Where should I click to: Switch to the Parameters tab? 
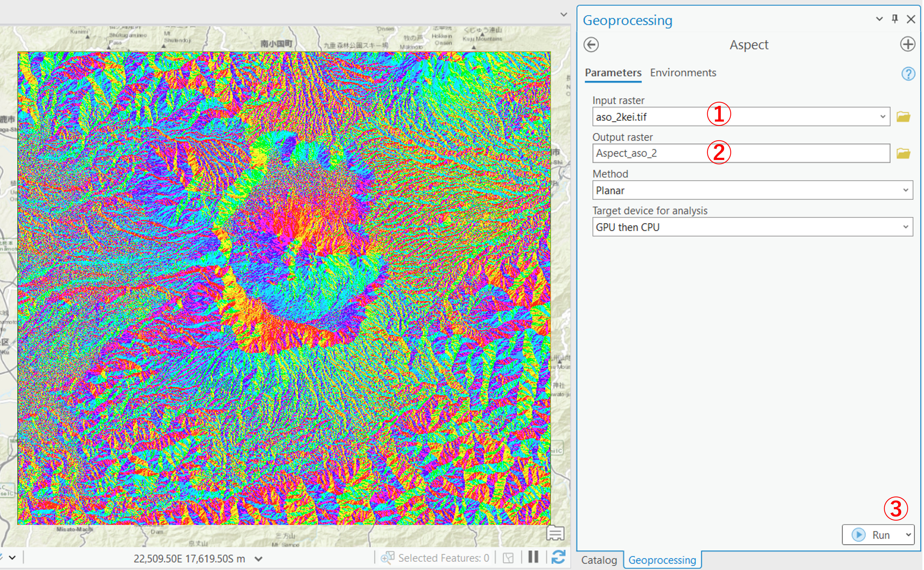point(613,73)
